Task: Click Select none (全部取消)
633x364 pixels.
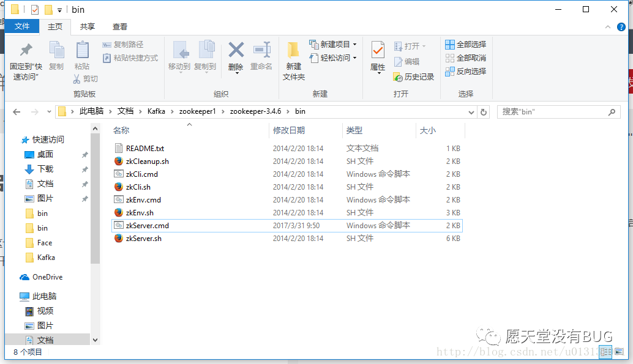Action: click(x=466, y=58)
